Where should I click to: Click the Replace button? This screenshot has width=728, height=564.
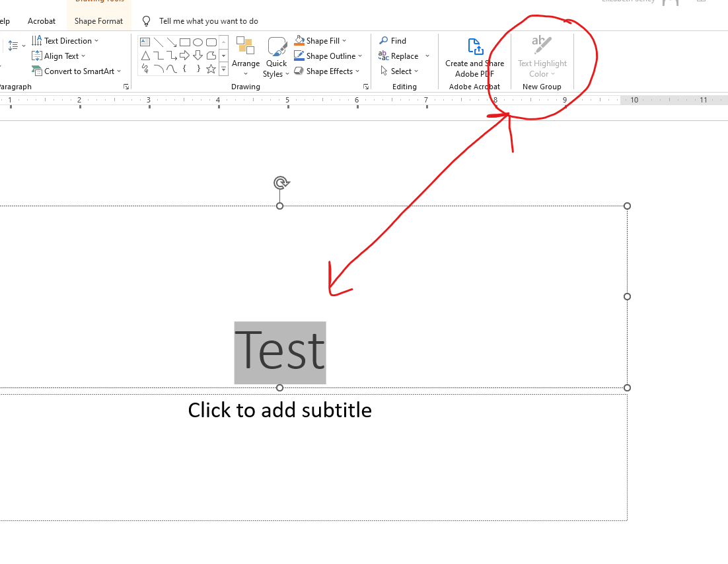[x=398, y=56]
